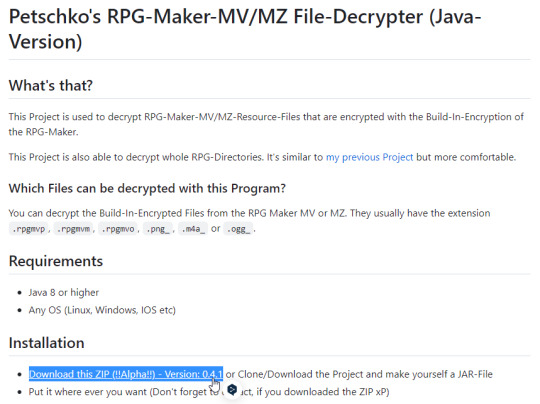Open the Download this ZIP Version 0.4.1 link

pos(126,374)
